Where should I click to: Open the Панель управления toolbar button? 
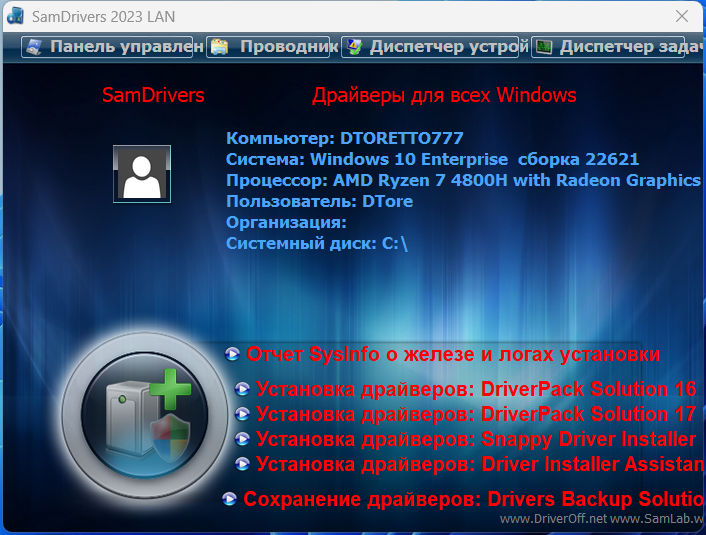coord(107,47)
